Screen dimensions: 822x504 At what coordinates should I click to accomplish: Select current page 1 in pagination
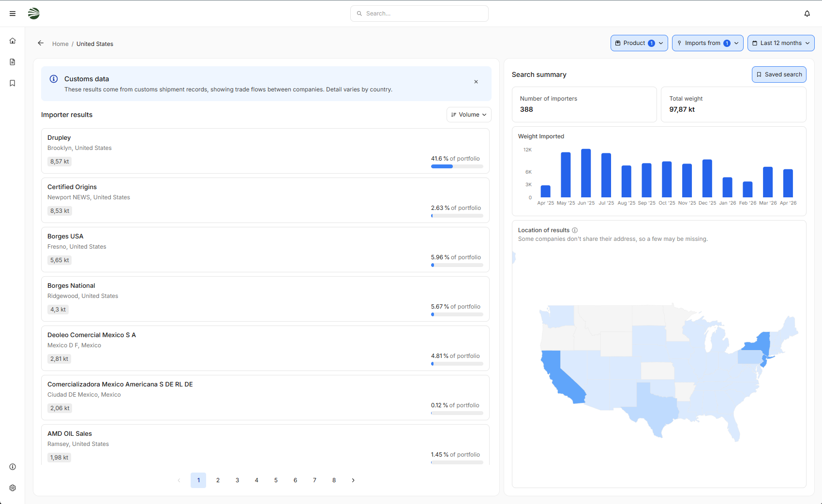point(198,480)
